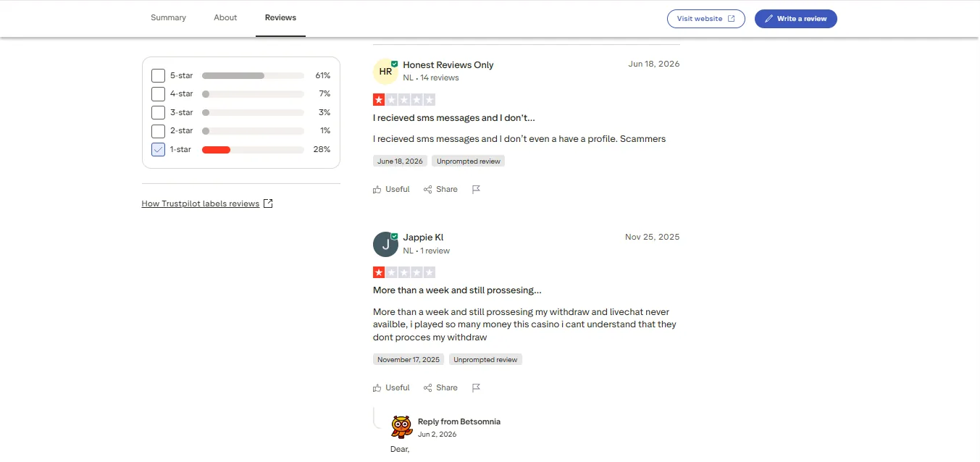Open review titled More than a week
Viewport: 980px width, 462px height.
point(457,290)
